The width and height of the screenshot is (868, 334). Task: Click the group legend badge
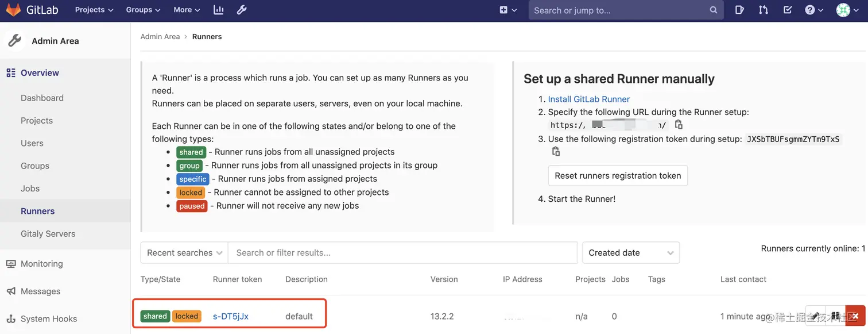pyautogui.click(x=189, y=166)
